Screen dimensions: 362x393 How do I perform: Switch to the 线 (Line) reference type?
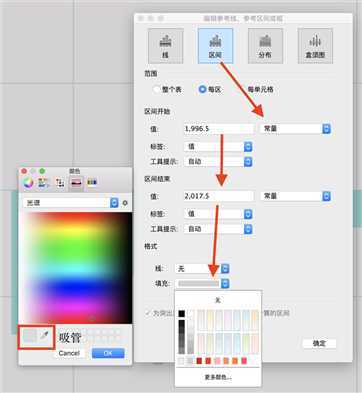[166, 46]
